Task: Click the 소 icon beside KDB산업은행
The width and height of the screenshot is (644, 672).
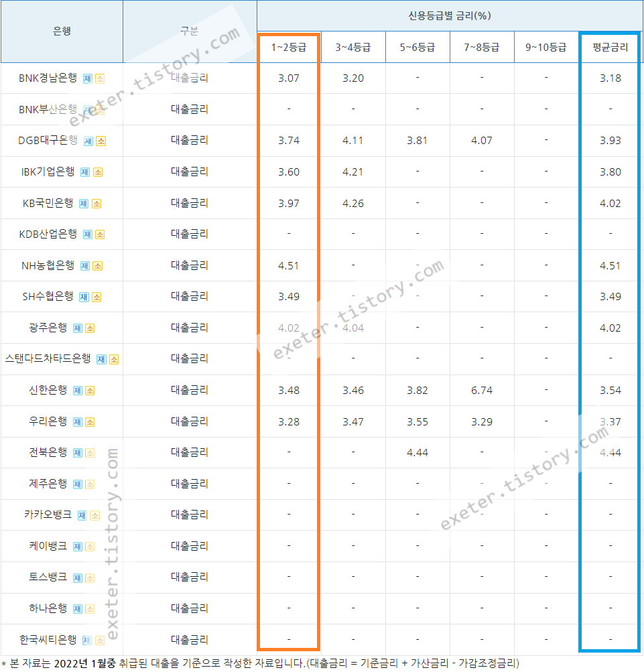Action: pyautogui.click(x=100, y=234)
